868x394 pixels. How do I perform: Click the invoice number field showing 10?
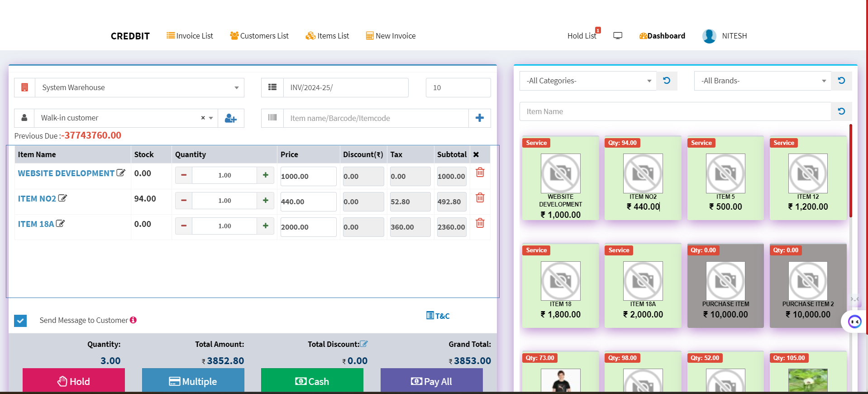(458, 87)
